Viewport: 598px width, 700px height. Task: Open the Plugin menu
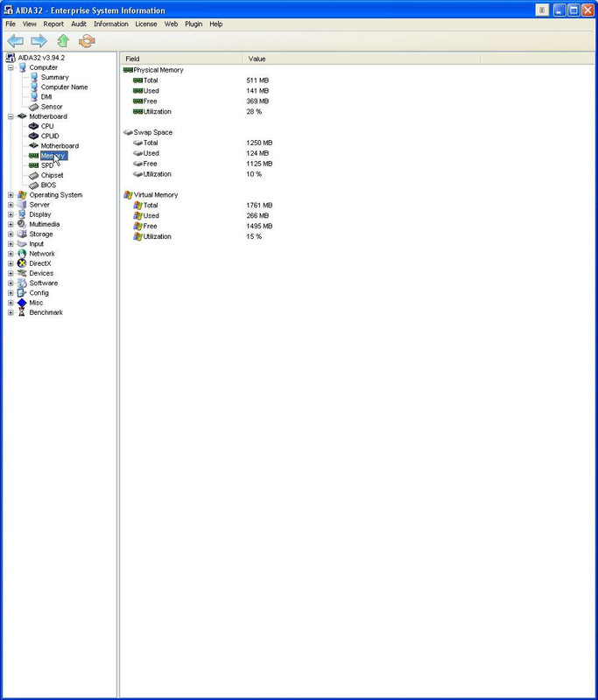(x=193, y=24)
